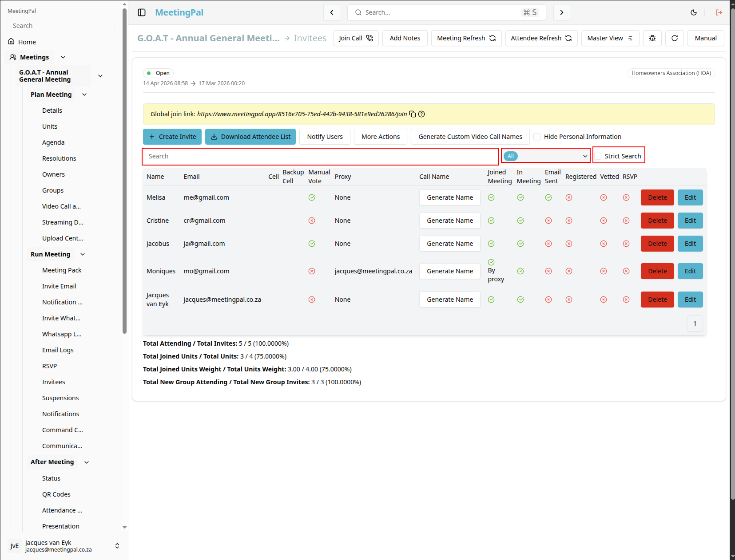This screenshot has height=560, width=735.
Task: Open user account switcher for Jacques van Eyk
Action: (117, 546)
